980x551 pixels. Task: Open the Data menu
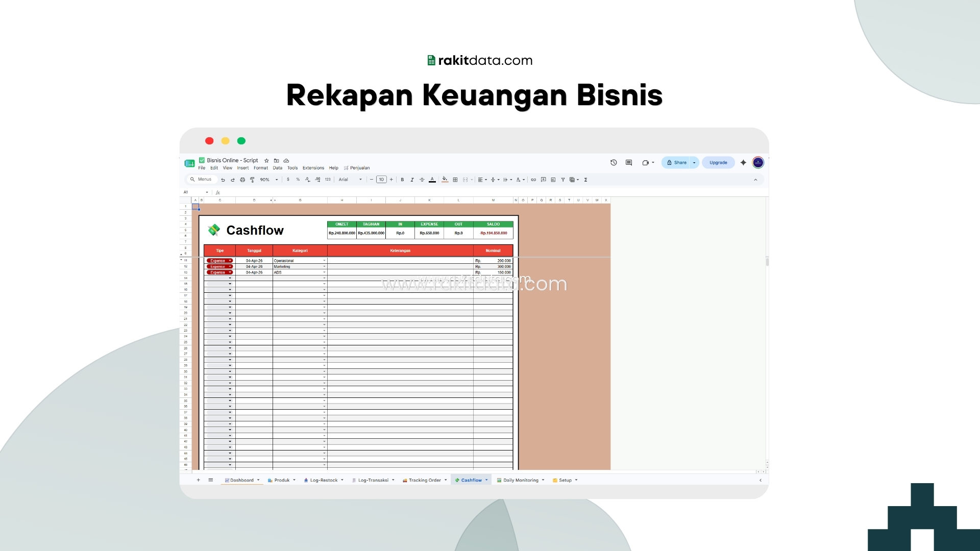(278, 168)
